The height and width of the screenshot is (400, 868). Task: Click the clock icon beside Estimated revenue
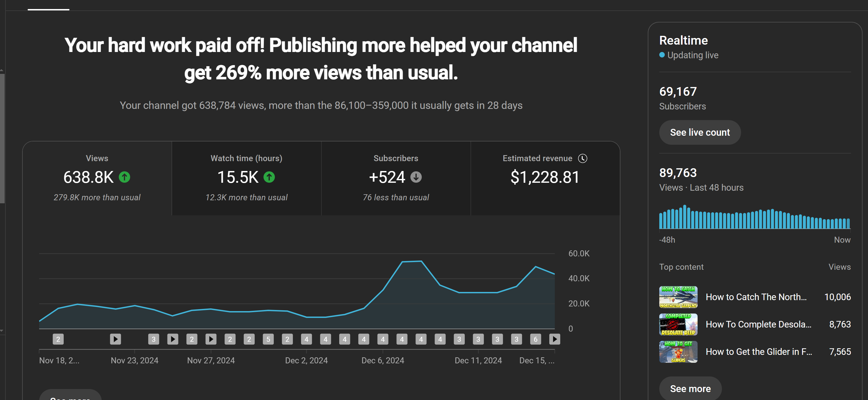[582, 158]
